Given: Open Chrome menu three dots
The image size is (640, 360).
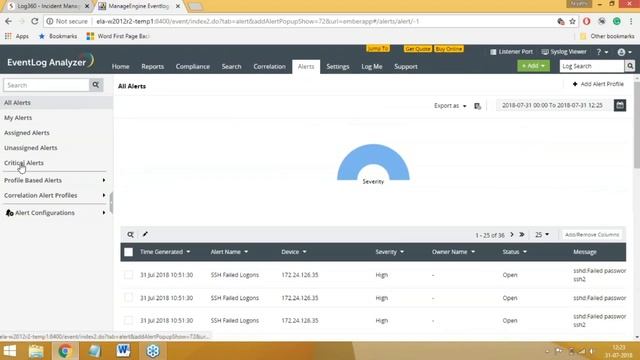Looking at the screenshot, I should click(631, 21).
